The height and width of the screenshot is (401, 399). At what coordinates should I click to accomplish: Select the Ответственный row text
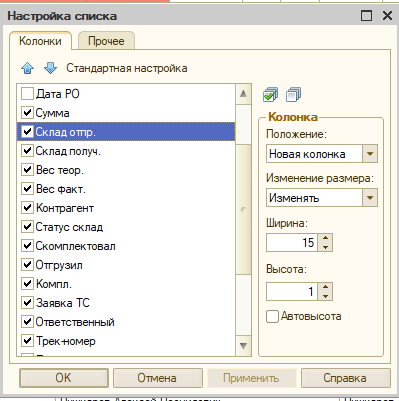tap(75, 322)
